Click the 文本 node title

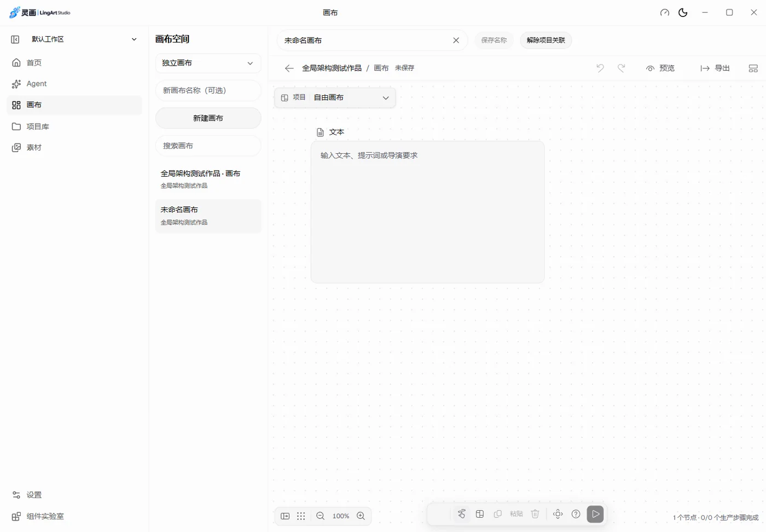click(x=336, y=132)
